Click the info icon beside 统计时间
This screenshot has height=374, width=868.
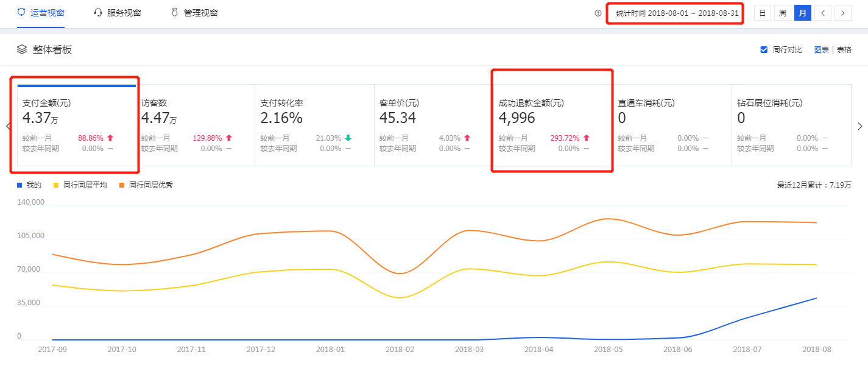(598, 13)
